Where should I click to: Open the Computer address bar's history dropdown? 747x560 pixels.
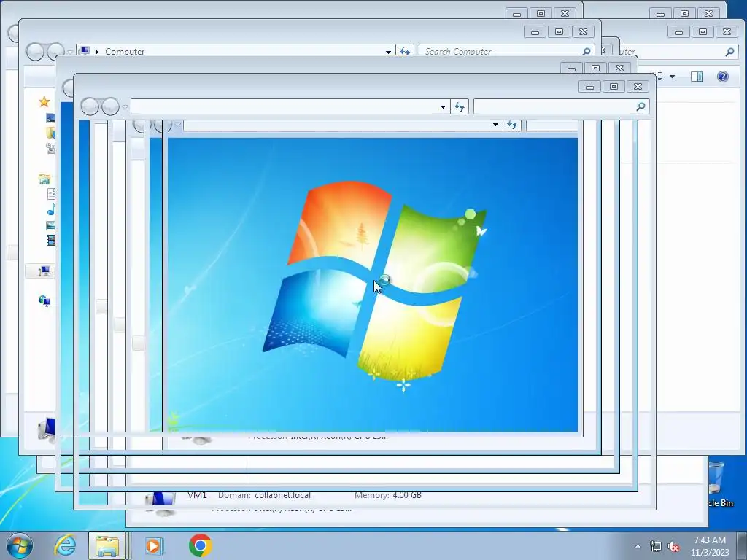[x=388, y=52]
